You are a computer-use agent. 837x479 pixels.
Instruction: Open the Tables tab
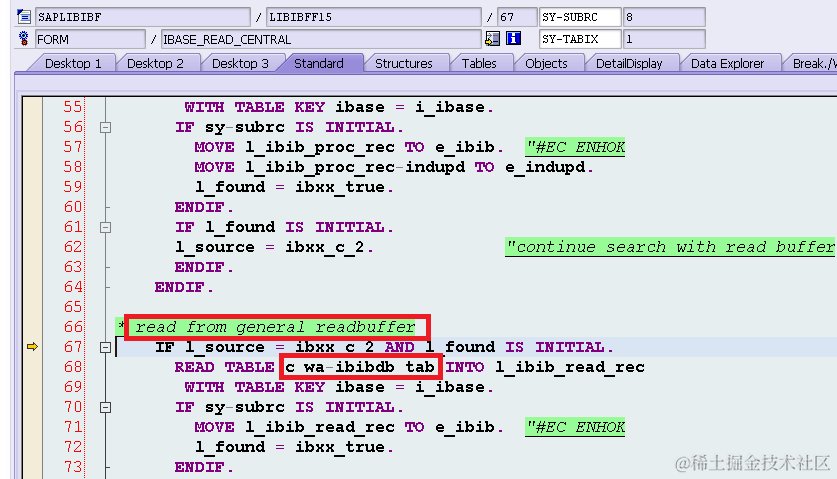coord(479,64)
